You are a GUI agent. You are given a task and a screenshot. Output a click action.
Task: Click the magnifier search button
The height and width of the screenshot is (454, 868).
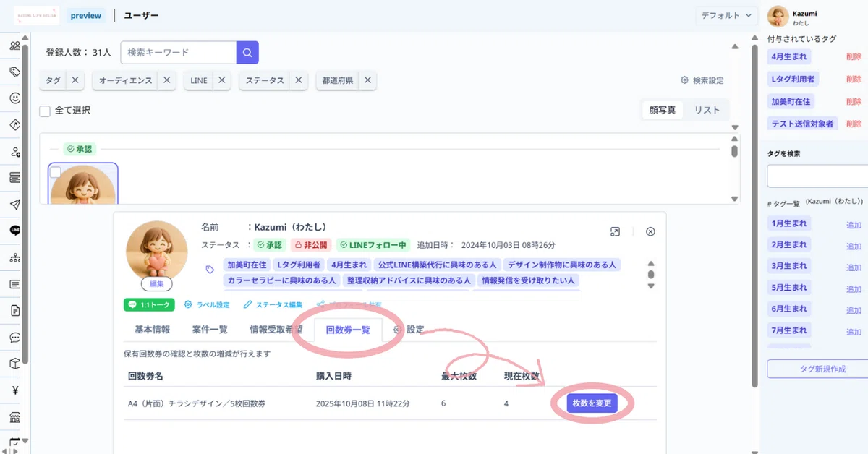pyautogui.click(x=247, y=52)
